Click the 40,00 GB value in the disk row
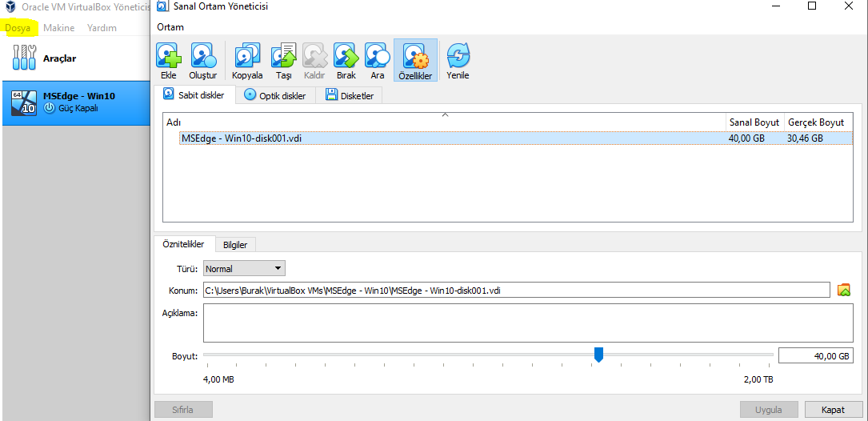The image size is (868, 421). (746, 138)
